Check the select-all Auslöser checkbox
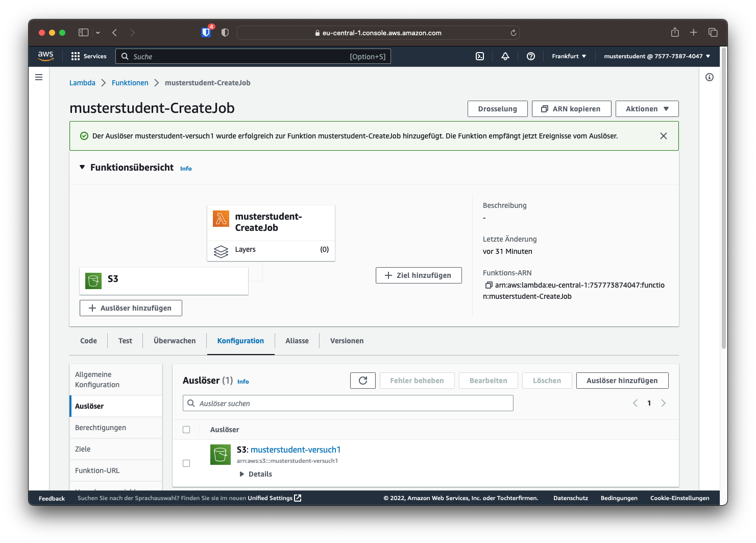This screenshot has height=543, width=756. (186, 430)
